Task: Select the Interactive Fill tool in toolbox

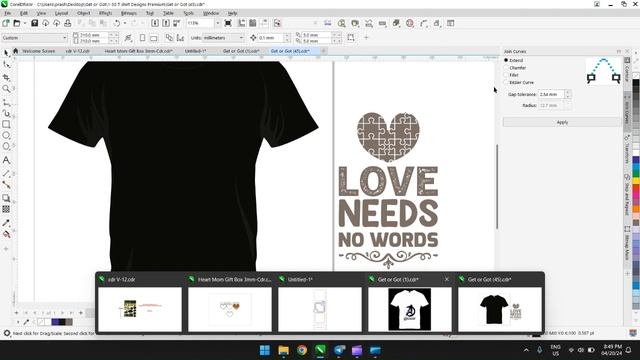Action: [x=6, y=234]
